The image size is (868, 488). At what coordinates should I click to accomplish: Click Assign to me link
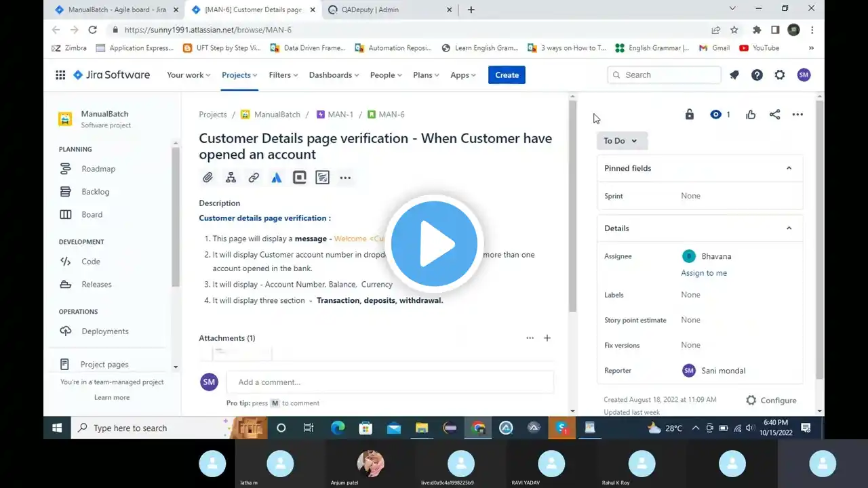click(704, 273)
